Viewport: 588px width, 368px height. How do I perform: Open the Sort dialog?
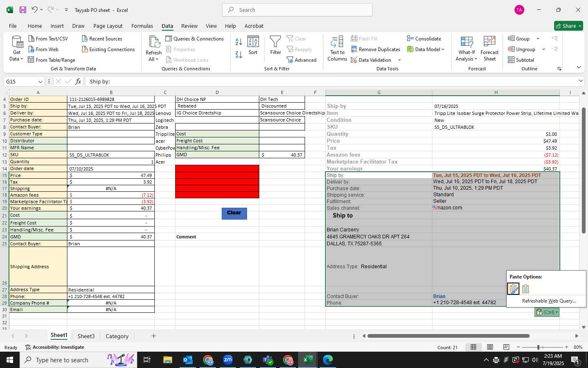click(x=253, y=45)
